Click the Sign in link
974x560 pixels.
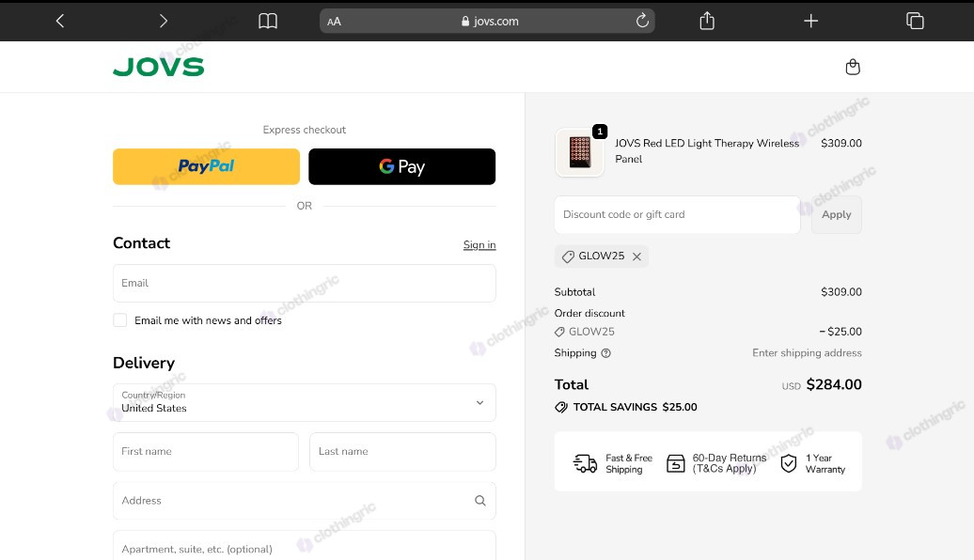pyautogui.click(x=479, y=244)
